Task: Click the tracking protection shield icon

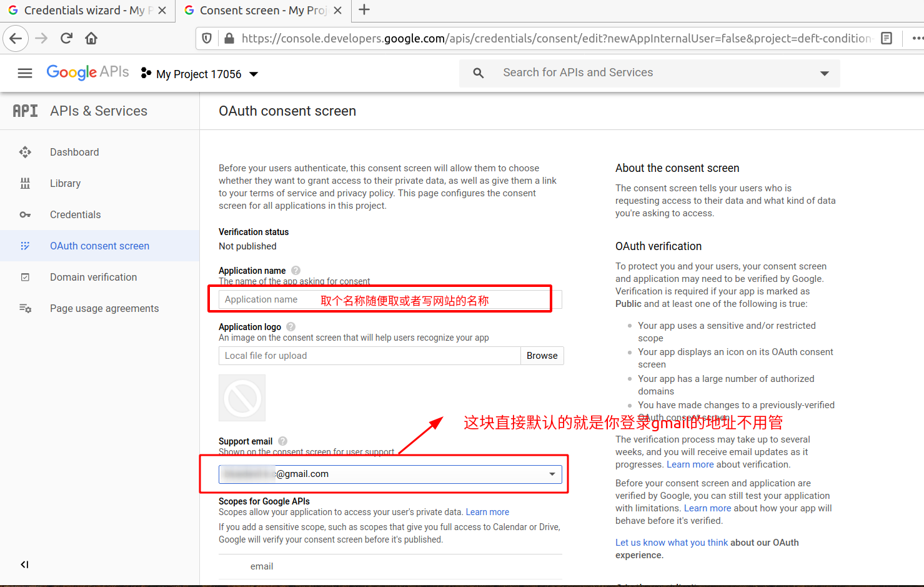Action: tap(207, 38)
